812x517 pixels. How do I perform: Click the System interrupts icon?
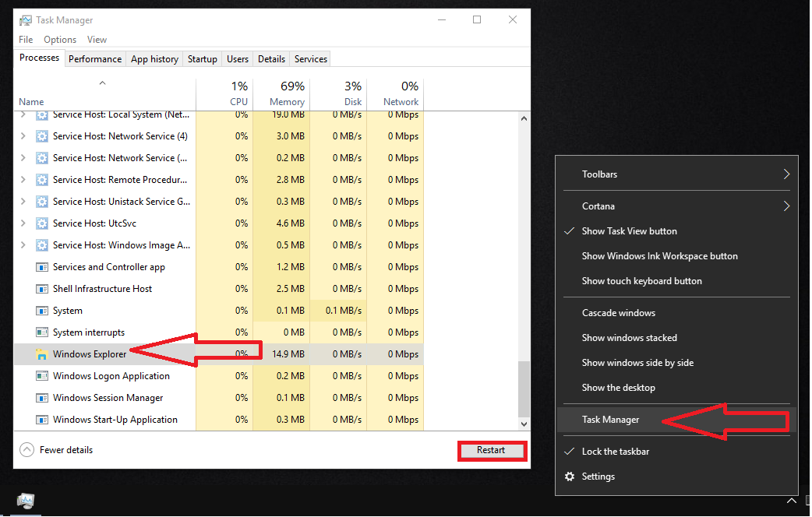coord(42,332)
